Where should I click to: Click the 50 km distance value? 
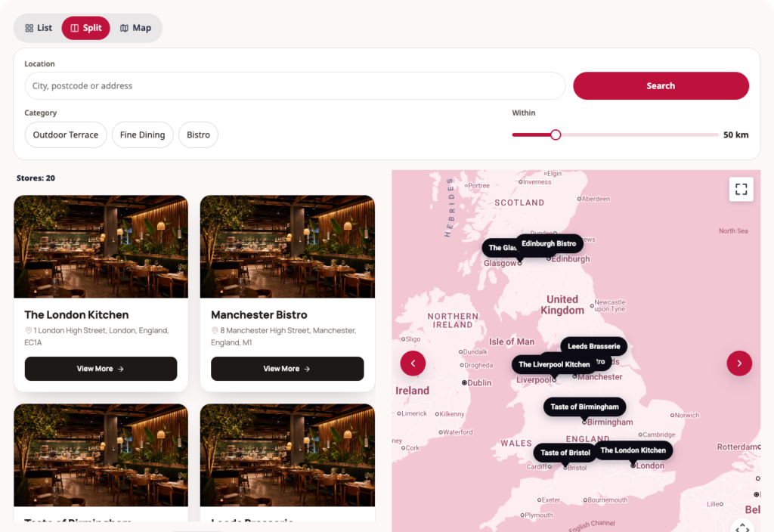pyautogui.click(x=735, y=135)
